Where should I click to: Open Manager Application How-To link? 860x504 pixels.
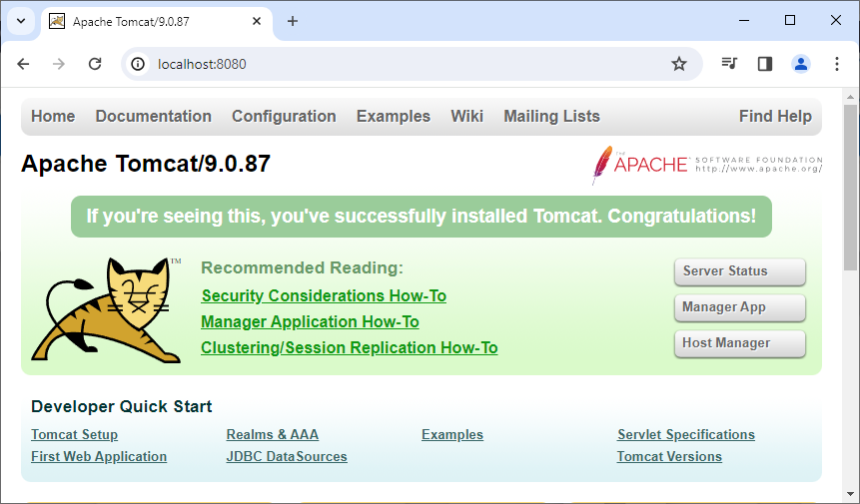click(x=310, y=321)
